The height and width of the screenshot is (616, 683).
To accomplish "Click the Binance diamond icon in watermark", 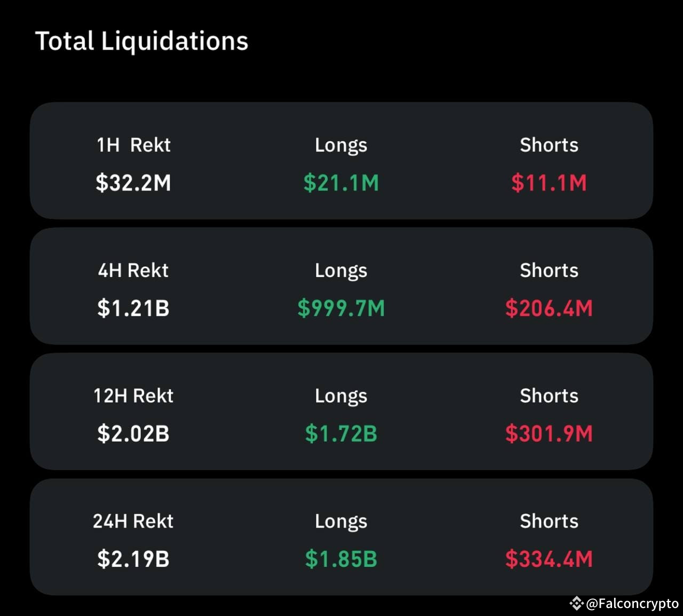I will tap(577, 603).
